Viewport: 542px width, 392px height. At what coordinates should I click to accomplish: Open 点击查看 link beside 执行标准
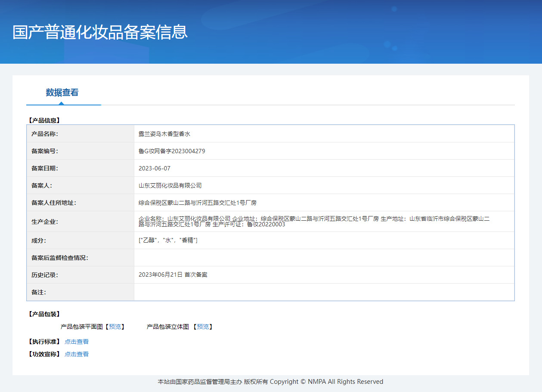tap(77, 342)
